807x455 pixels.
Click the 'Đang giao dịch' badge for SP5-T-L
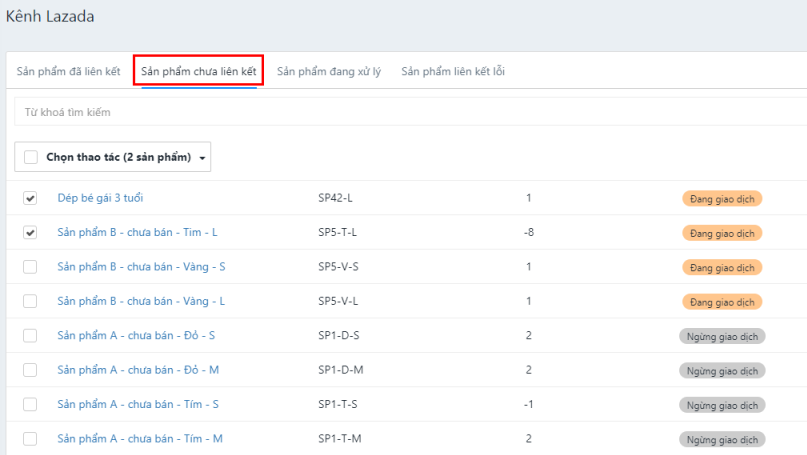coord(722,233)
